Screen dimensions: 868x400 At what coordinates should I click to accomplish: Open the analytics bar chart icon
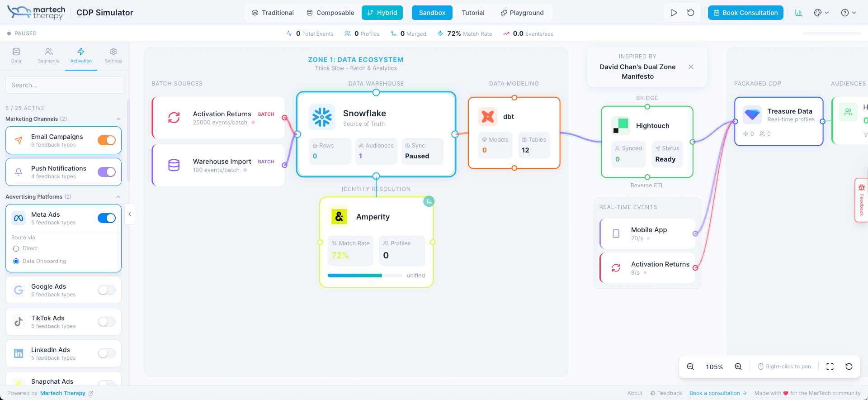coord(798,13)
